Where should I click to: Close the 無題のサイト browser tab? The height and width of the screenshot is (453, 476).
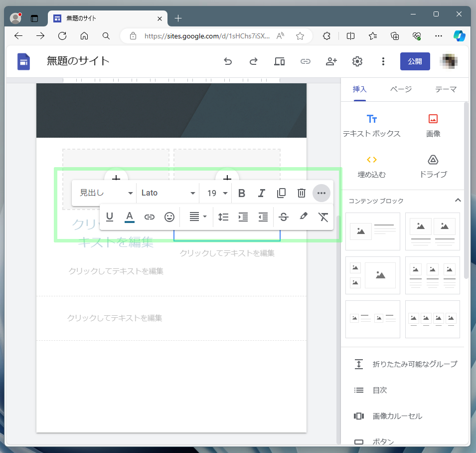tap(159, 18)
